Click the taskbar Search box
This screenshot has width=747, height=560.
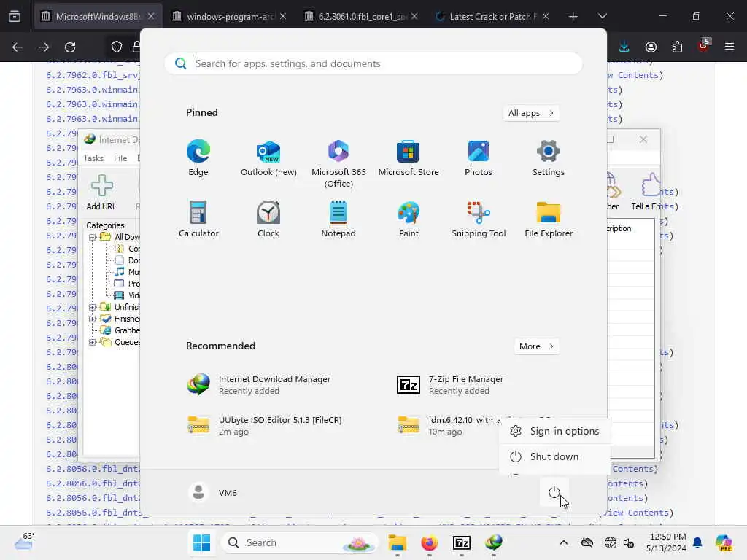click(x=299, y=542)
